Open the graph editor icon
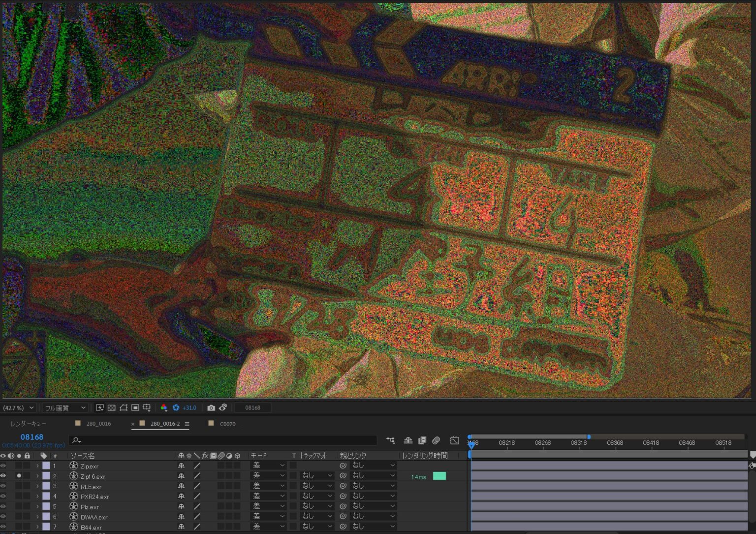 point(454,440)
